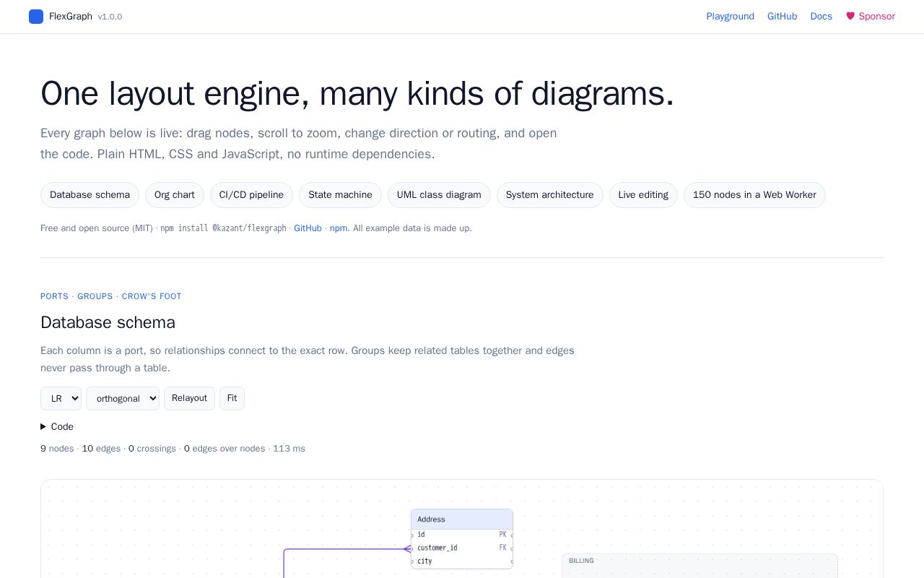Select the CI/CD pipeline chip
The height and width of the screenshot is (578, 924).
coord(251,195)
